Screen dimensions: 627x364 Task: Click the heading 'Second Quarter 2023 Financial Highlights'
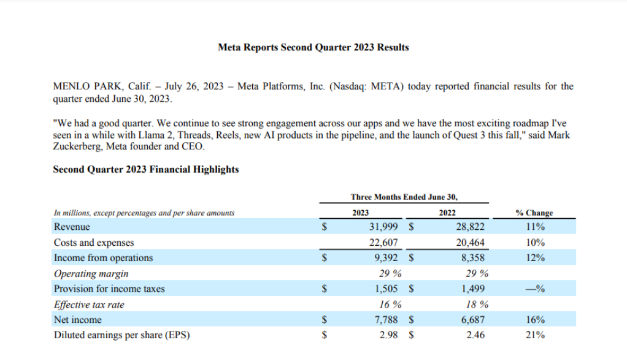coord(146,169)
